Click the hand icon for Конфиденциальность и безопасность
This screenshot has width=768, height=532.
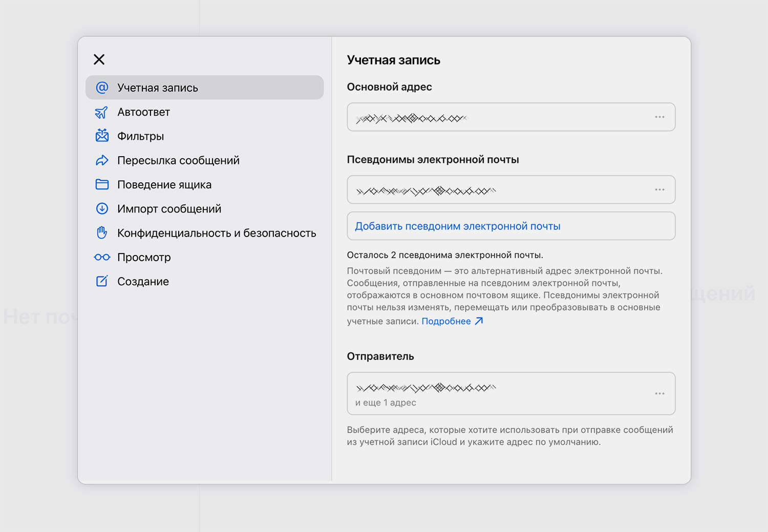click(102, 232)
